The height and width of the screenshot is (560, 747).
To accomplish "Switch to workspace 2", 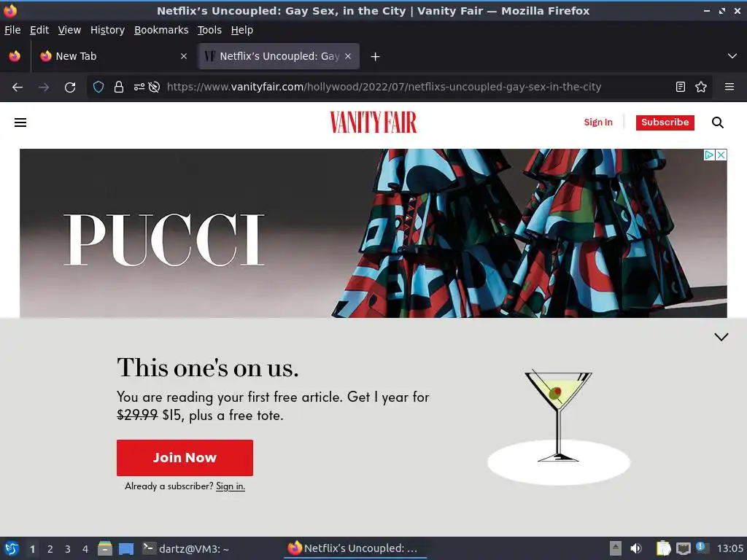I will 50,549.
